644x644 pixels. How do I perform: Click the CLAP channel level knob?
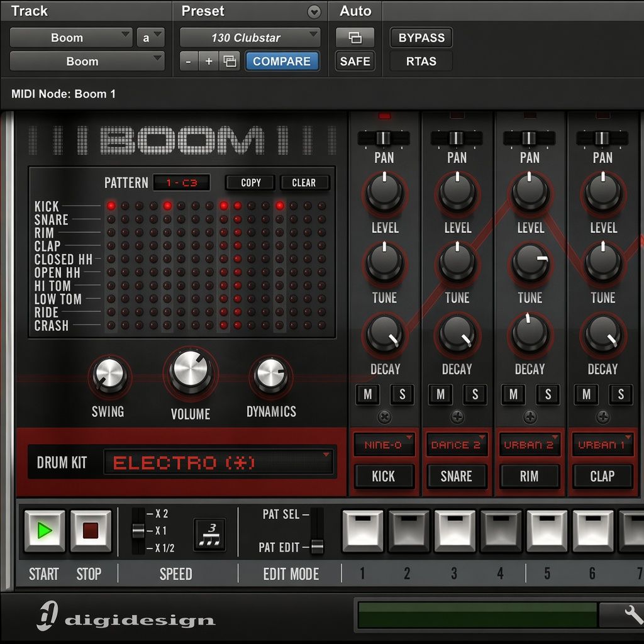click(603, 192)
